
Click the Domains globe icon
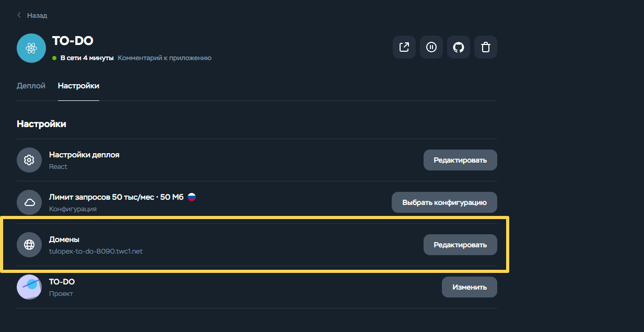(x=29, y=245)
